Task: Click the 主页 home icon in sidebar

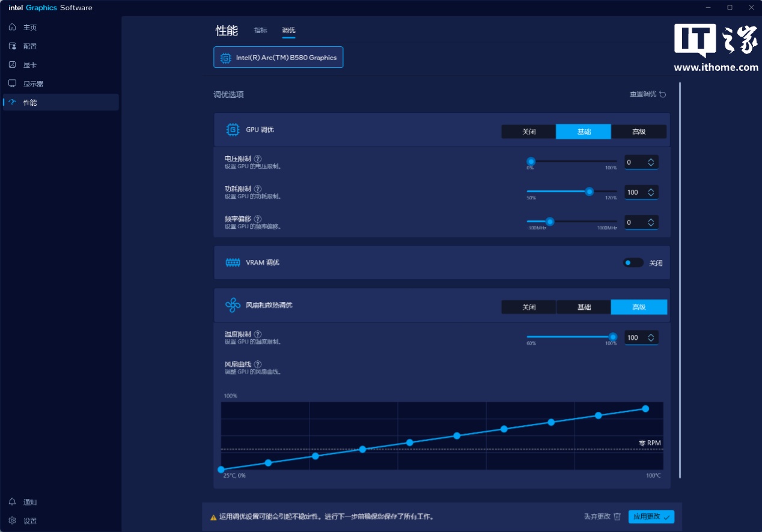Action: [x=12, y=28]
